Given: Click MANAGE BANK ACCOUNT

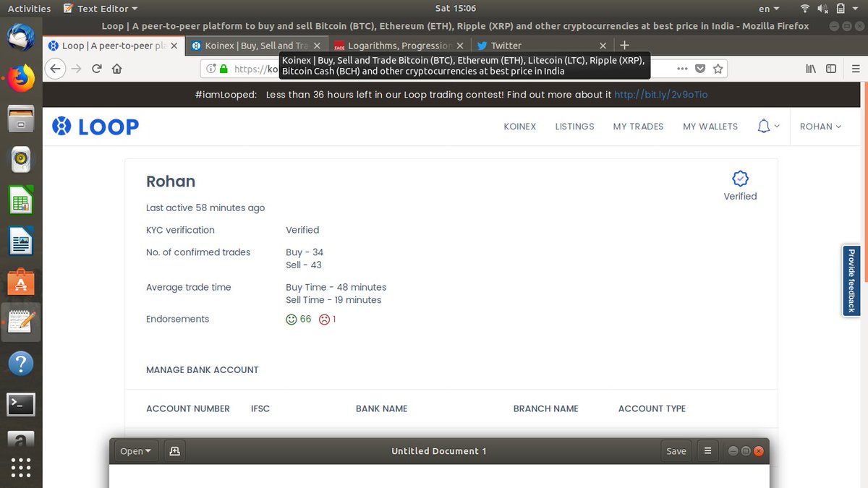Looking at the screenshot, I should point(202,369).
